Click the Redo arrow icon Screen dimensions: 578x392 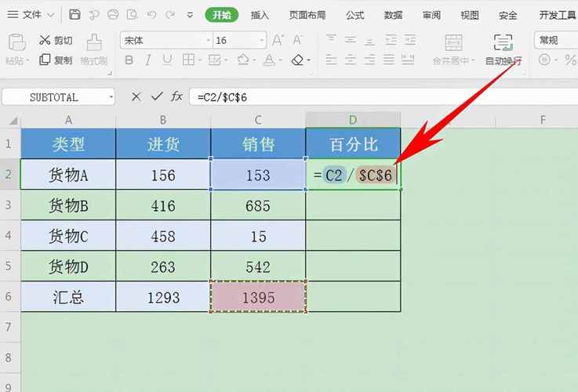pyautogui.click(x=170, y=15)
